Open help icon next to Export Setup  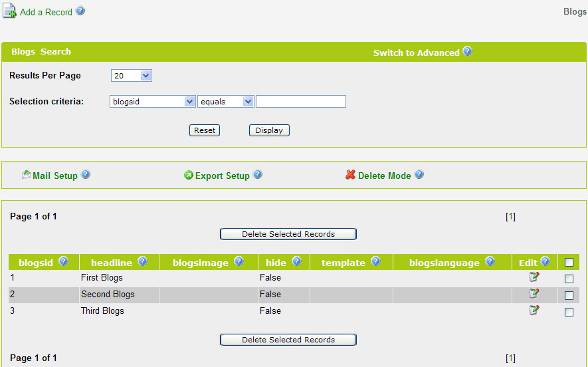(x=258, y=175)
